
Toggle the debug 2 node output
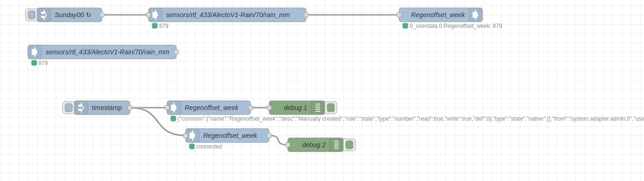coord(349,145)
